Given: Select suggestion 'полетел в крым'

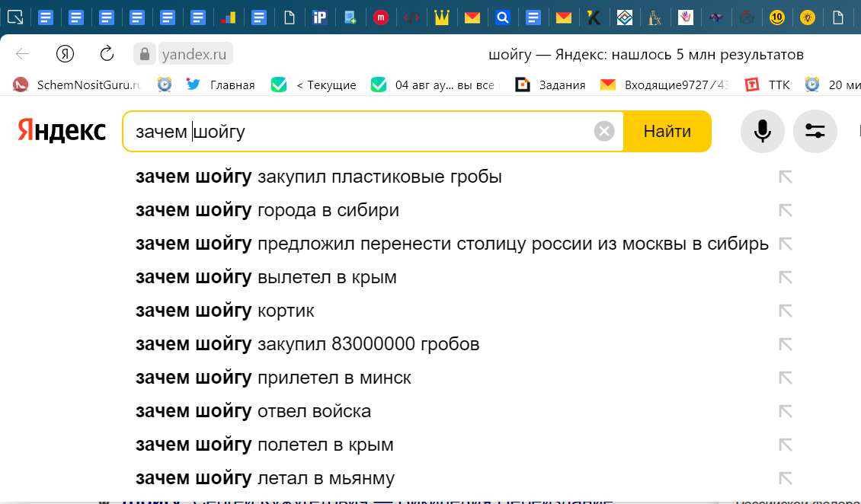Looking at the screenshot, I should 264,445.
